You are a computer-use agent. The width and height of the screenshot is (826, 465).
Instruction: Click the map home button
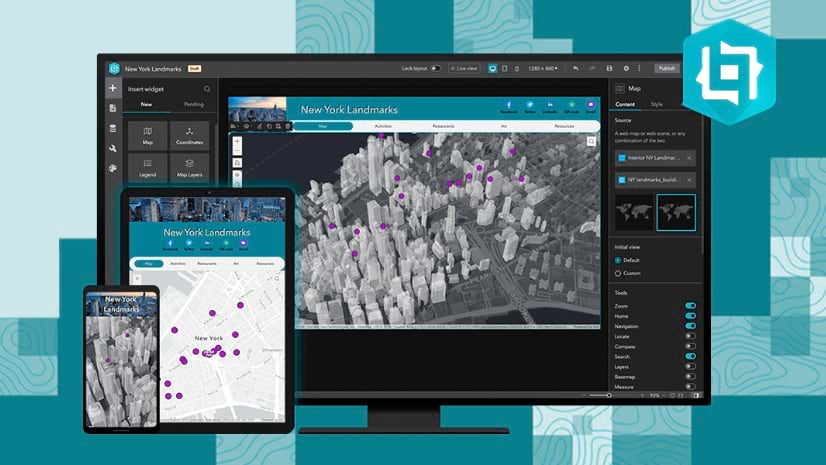(x=238, y=163)
